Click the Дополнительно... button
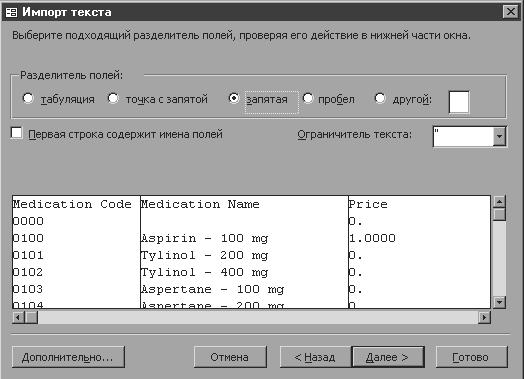The width and height of the screenshot is (524, 379). click(68, 357)
